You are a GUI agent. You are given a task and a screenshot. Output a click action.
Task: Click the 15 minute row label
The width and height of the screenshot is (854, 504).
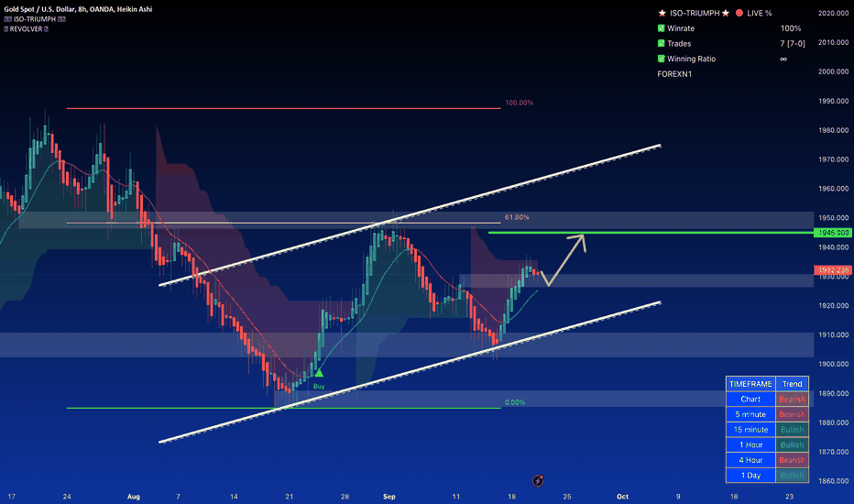pos(750,430)
